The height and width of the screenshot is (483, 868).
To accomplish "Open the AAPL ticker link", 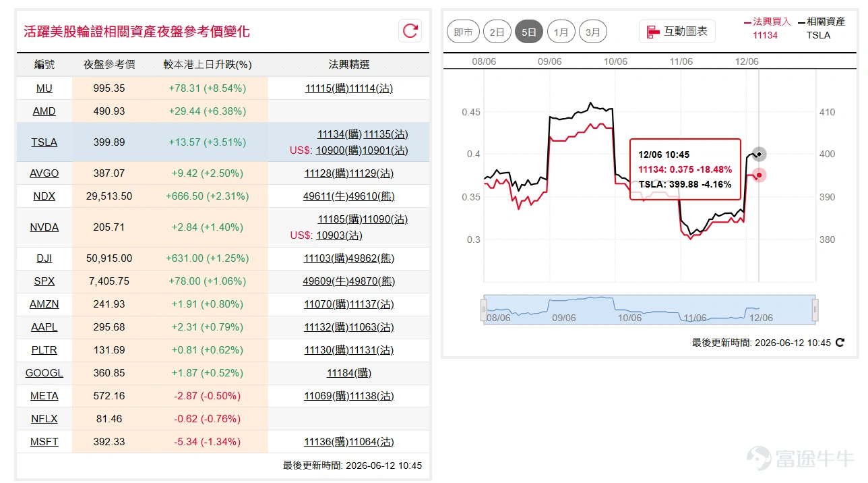I will pos(44,327).
